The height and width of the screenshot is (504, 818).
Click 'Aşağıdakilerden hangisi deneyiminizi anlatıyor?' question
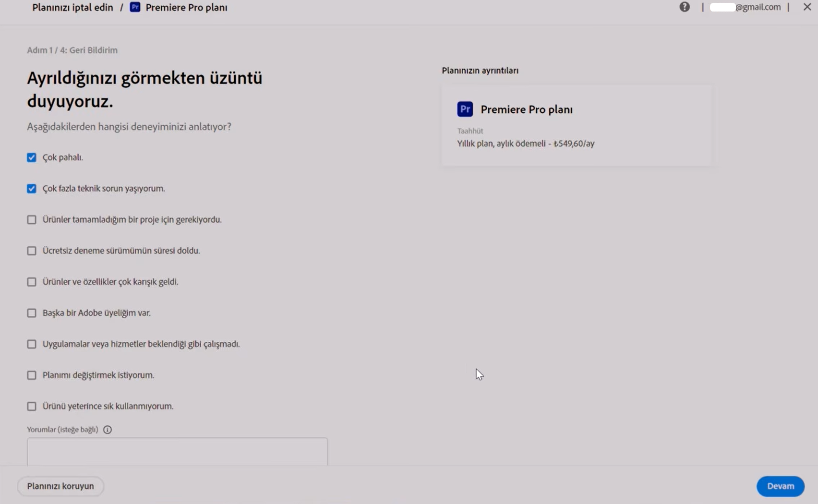(x=129, y=127)
